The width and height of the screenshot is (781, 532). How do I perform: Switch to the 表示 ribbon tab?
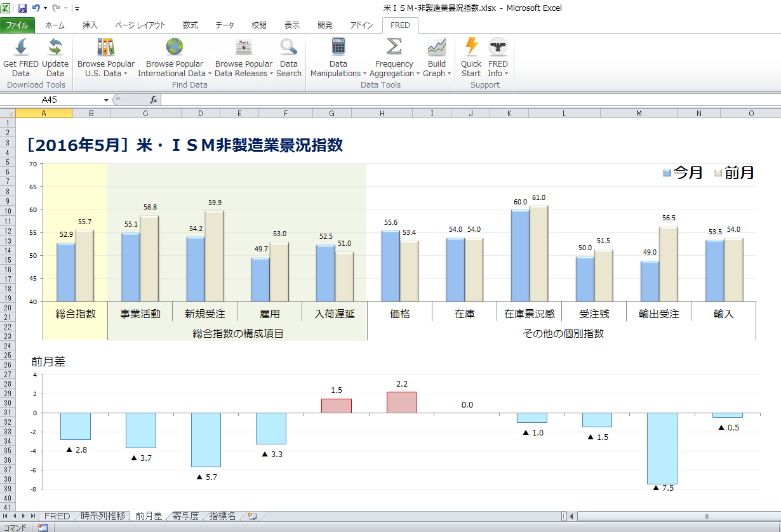pos(291,25)
